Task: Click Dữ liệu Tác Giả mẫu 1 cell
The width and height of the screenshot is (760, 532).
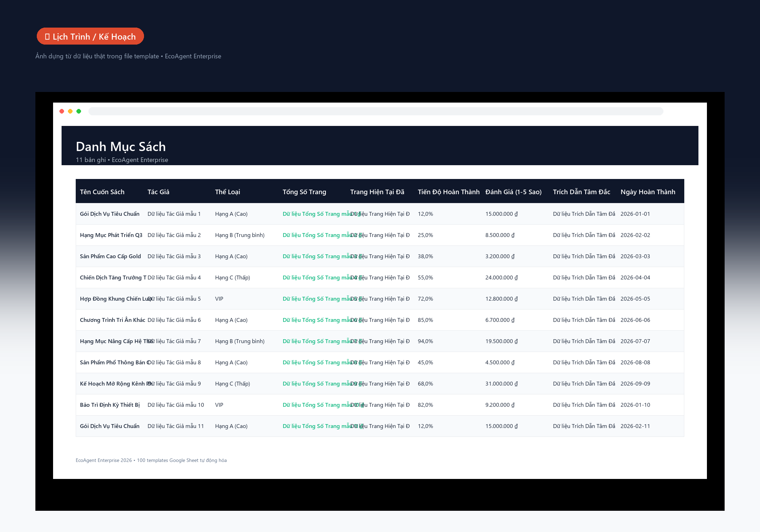Action: pyautogui.click(x=174, y=214)
